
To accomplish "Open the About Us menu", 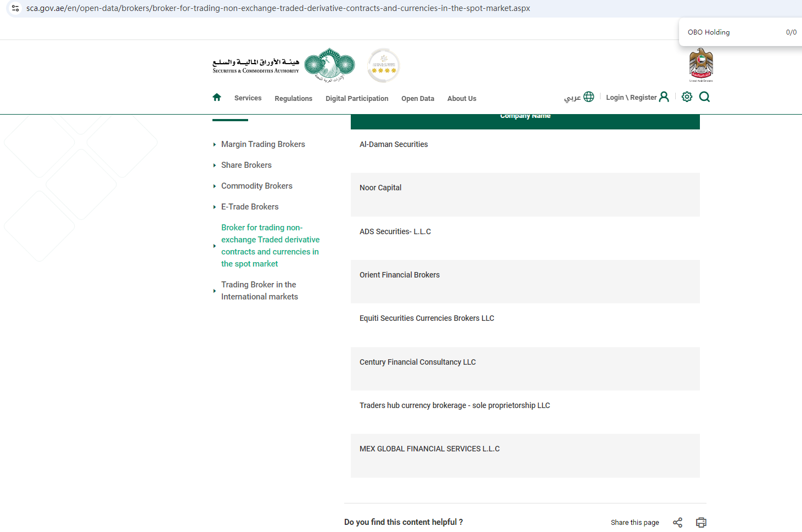I will 462,99.
